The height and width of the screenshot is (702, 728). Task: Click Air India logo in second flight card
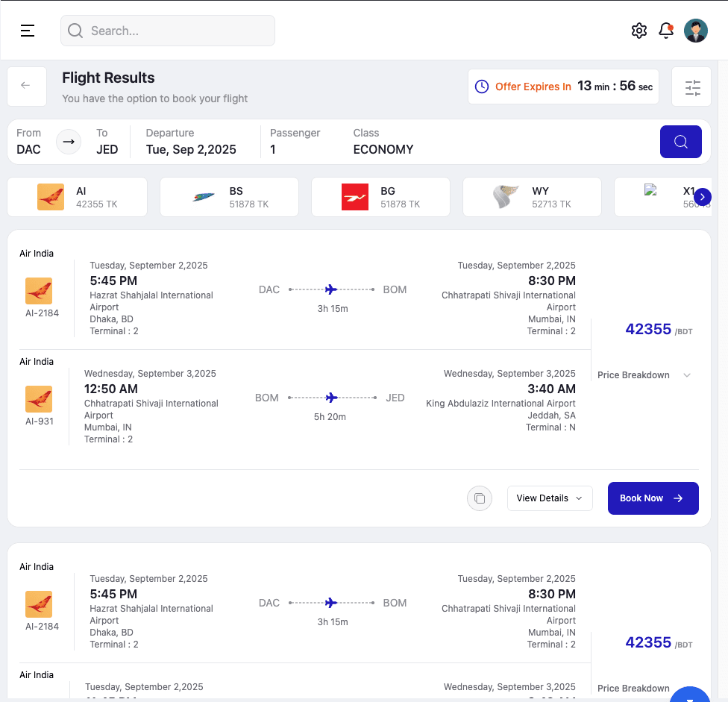pyautogui.click(x=39, y=604)
